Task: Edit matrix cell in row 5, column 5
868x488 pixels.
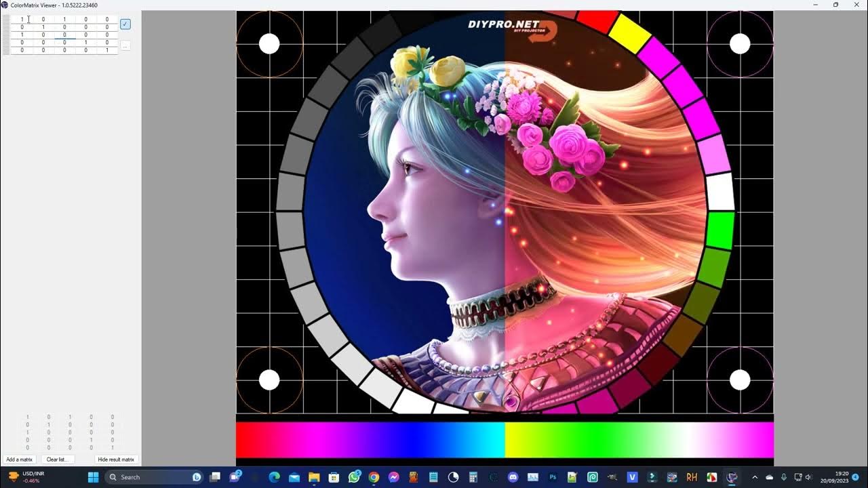Action: [106, 50]
